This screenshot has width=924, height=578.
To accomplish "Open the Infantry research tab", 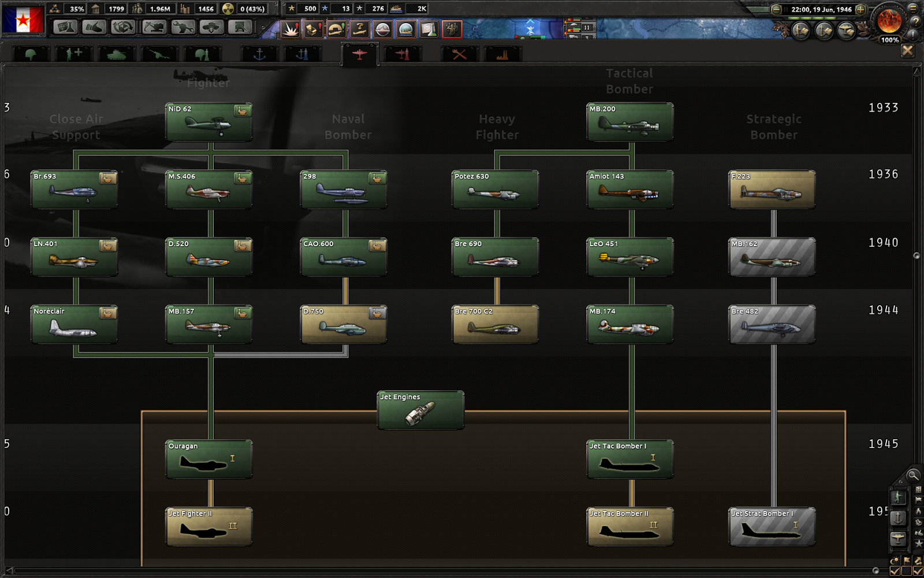I will (31, 54).
